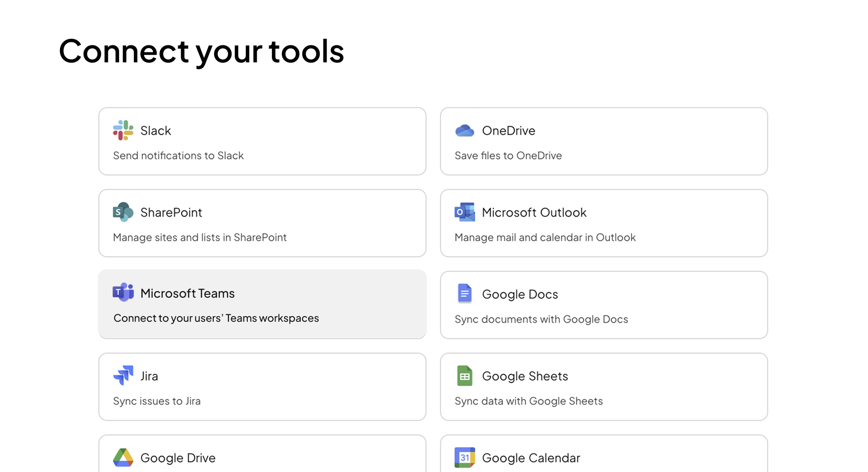Image resolution: width=868 pixels, height=472 pixels.
Task: Click 'Manage mail and calendar in Outlook'
Action: click(545, 237)
